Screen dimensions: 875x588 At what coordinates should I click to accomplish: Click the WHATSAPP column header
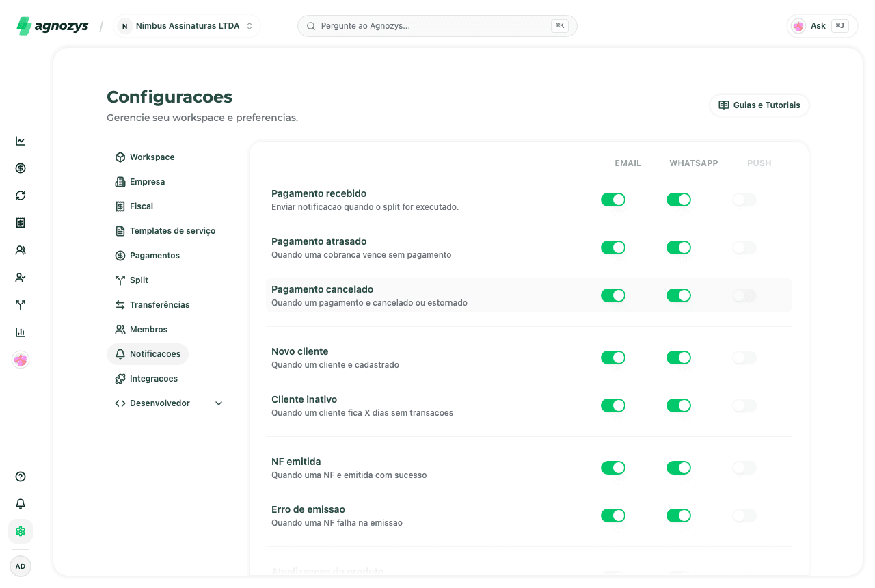tap(694, 163)
